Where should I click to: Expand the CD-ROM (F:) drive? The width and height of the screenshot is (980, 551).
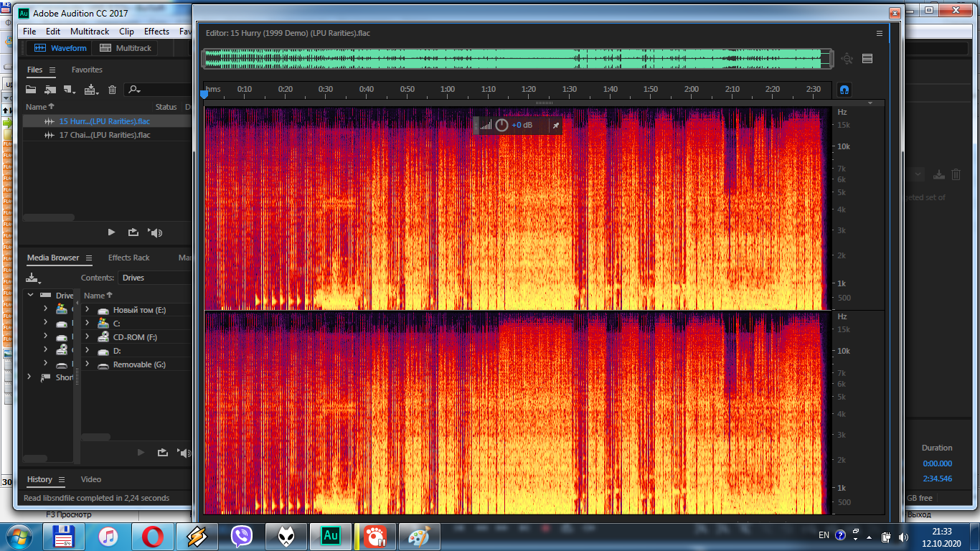coord(87,337)
